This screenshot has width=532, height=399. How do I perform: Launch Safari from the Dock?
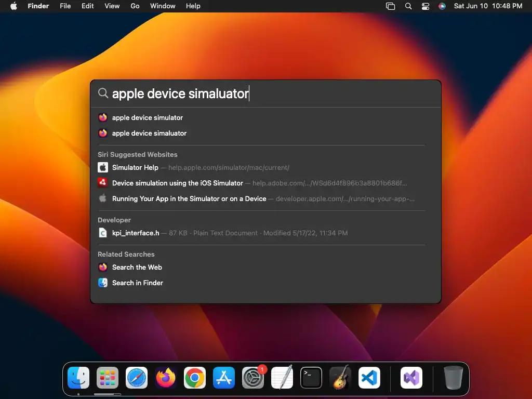pos(137,378)
